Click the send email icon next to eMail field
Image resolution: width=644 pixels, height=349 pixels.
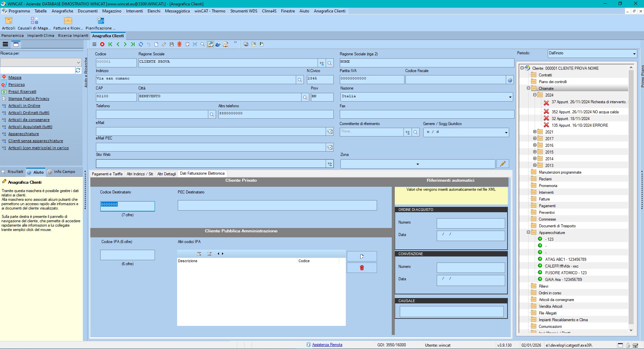click(x=330, y=132)
